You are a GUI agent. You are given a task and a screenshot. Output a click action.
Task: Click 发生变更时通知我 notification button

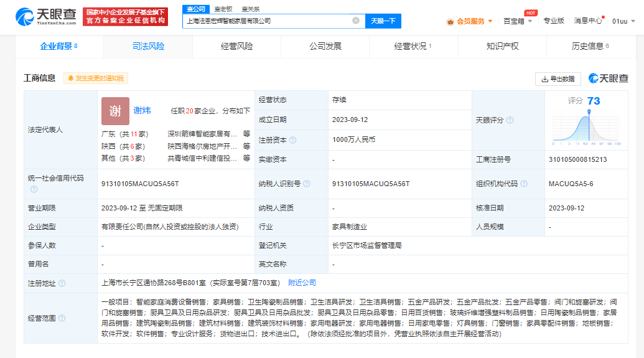click(x=96, y=78)
